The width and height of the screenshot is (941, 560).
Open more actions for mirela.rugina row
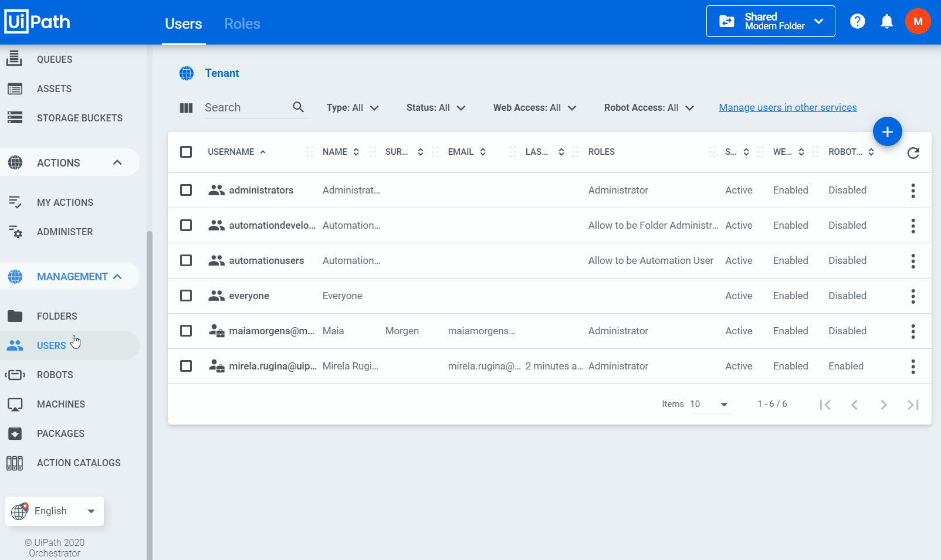(x=913, y=366)
